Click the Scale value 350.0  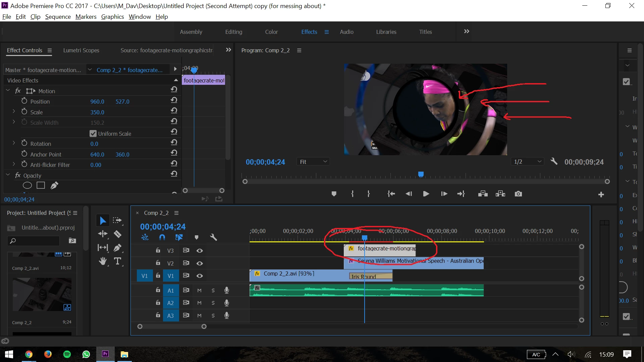click(97, 112)
